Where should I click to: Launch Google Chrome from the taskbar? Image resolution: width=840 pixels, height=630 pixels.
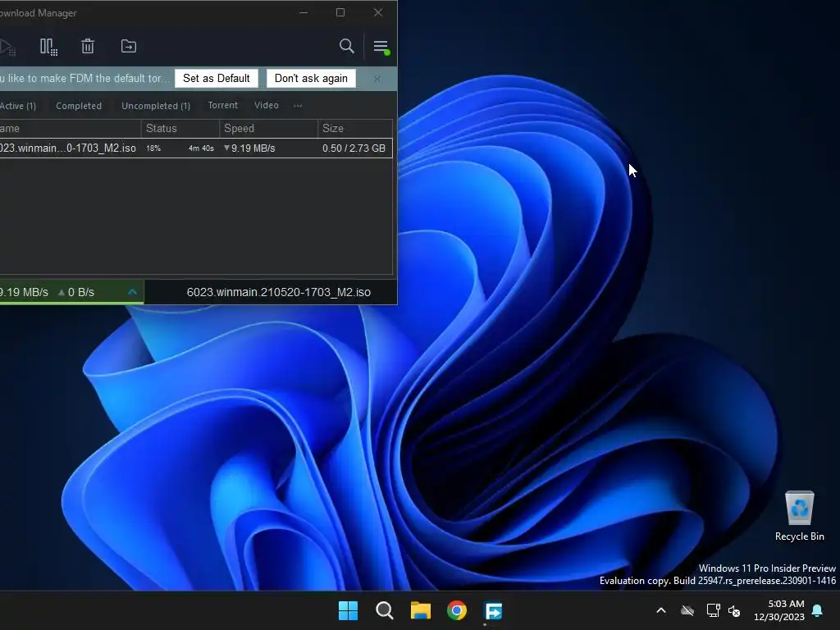click(457, 610)
